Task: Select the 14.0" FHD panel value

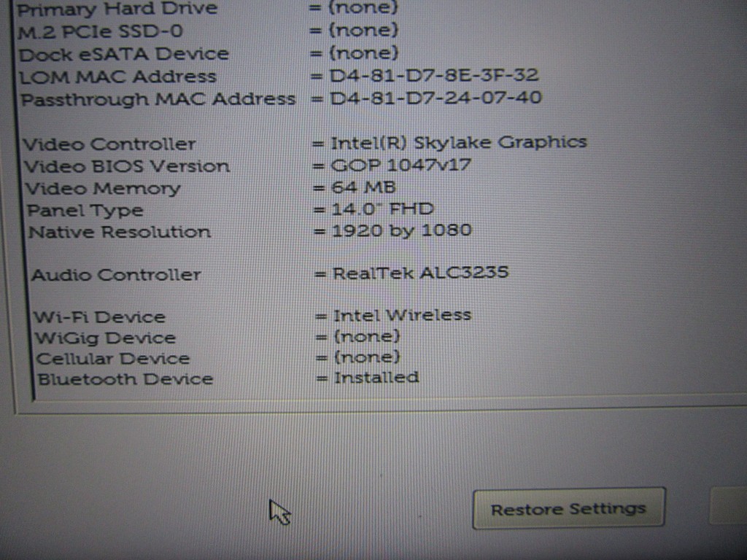Action: [382, 209]
